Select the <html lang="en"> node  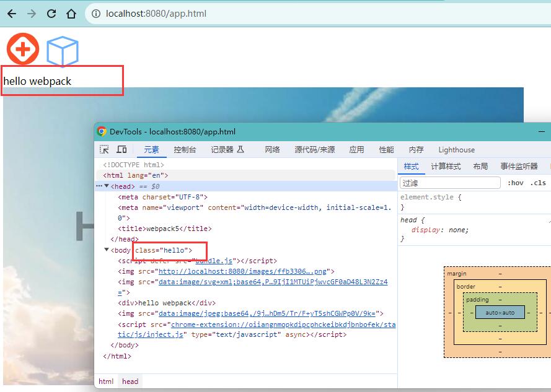(x=135, y=175)
